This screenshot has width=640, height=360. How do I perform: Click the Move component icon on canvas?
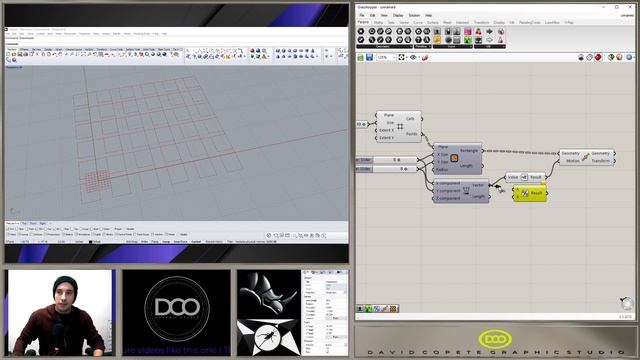[586, 157]
